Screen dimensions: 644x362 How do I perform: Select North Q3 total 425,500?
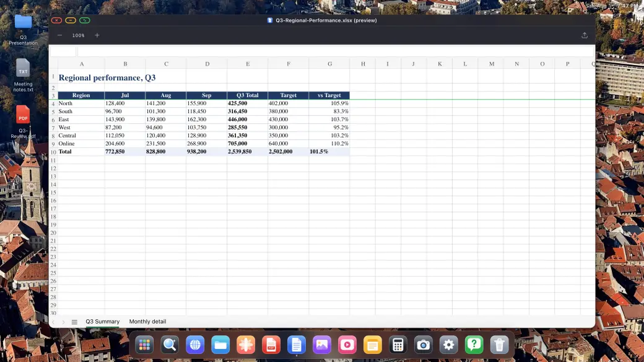[x=248, y=103]
